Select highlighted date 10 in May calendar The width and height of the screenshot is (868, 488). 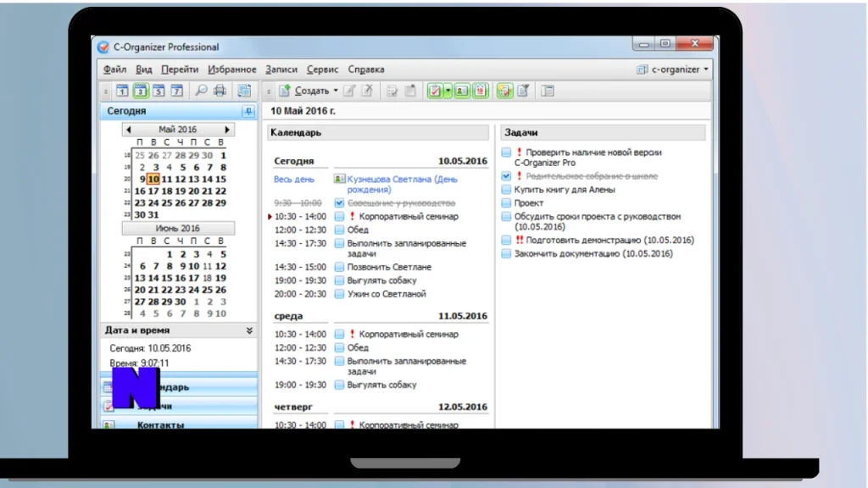point(153,180)
